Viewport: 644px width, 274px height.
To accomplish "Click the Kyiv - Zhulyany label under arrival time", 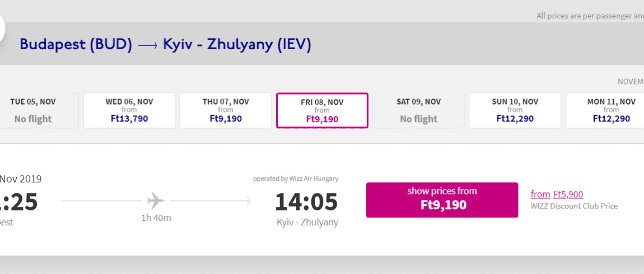I will [x=307, y=223].
